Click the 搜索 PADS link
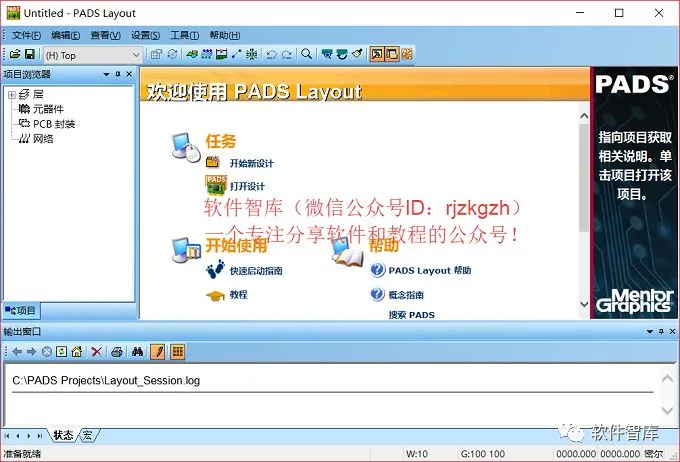This screenshot has width=680, height=462. point(412,315)
